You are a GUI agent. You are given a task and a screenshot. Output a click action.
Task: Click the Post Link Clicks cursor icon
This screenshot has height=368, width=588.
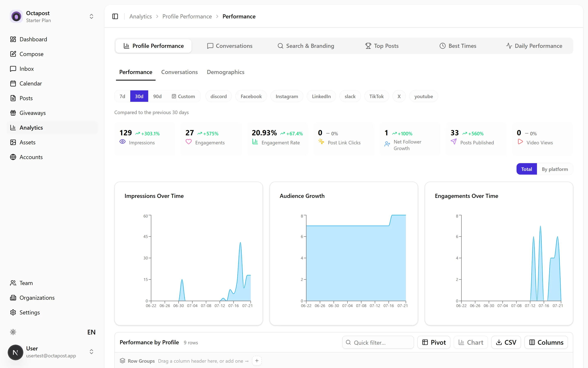[321, 142]
